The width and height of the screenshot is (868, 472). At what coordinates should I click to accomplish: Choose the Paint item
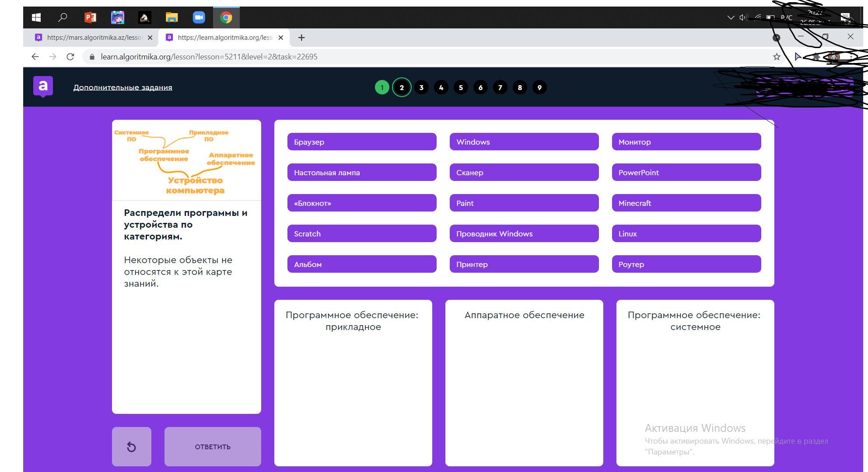pos(524,203)
